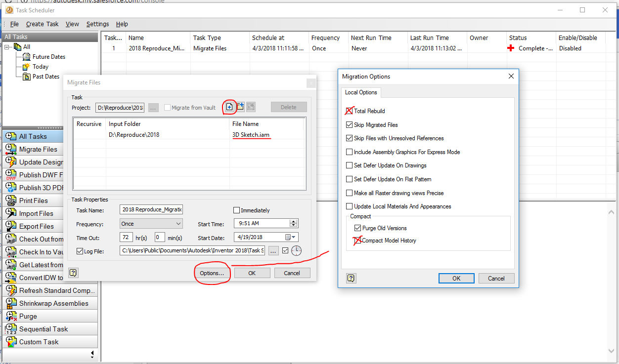619x364 pixels.
Task: Click the Task Scheduler title bar app icon
Action: (9, 10)
